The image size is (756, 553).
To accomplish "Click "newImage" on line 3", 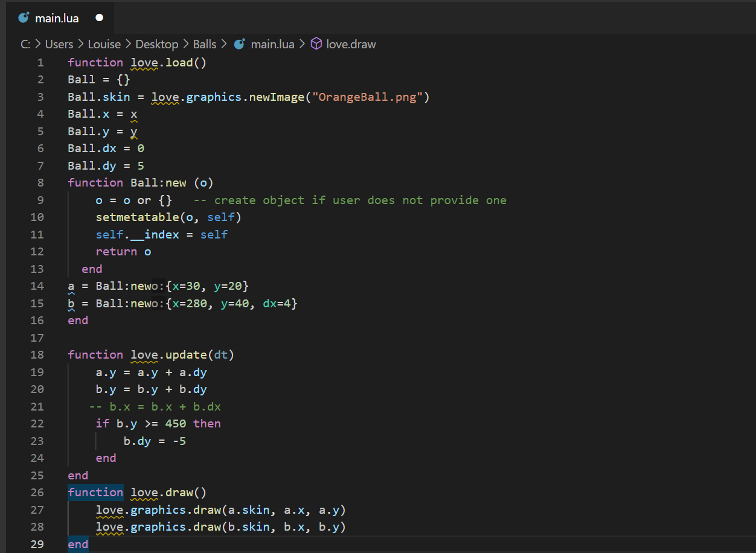I will (x=277, y=97).
